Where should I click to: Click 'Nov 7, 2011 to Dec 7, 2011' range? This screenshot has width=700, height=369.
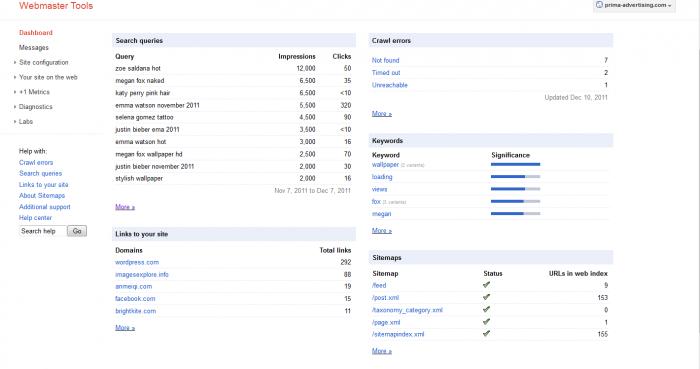click(x=312, y=191)
